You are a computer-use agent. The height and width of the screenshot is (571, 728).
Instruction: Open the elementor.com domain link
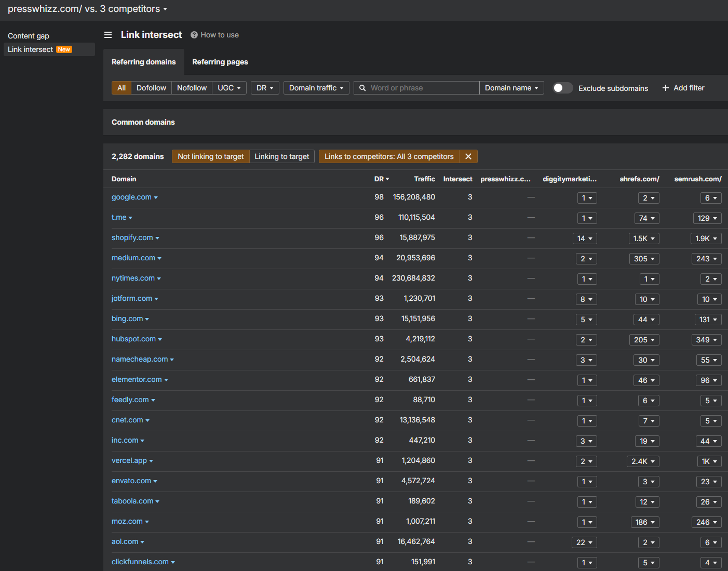pos(137,379)
